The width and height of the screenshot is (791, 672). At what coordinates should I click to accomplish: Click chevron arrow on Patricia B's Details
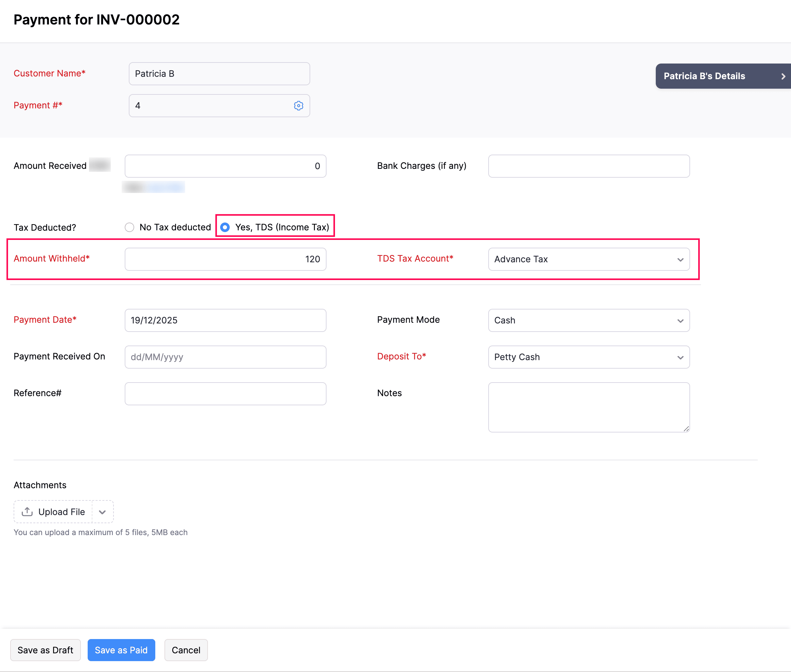click(783, 76)
